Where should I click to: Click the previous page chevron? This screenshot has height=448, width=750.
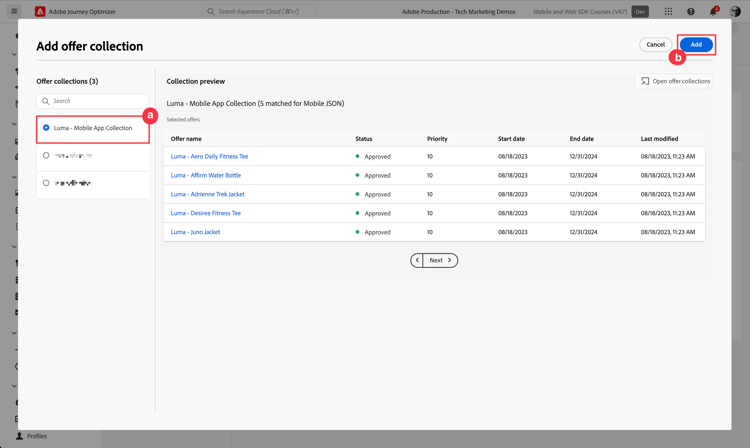417,260
